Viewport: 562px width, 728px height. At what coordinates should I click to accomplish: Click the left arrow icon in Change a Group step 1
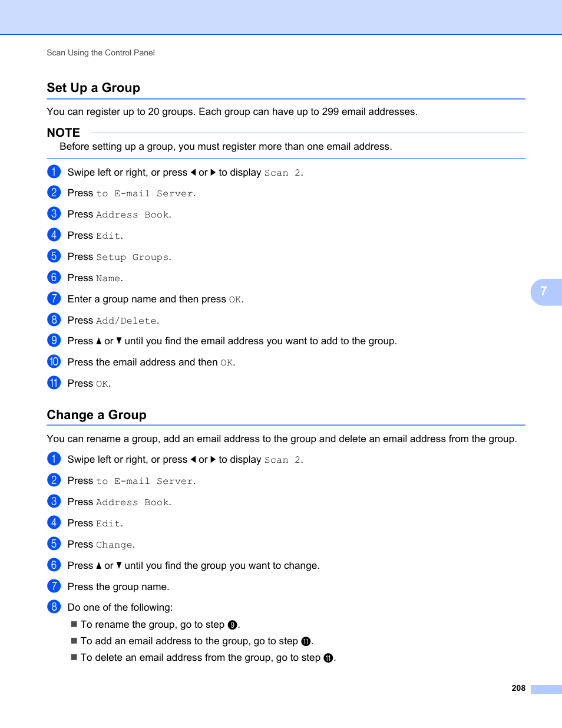click(x=193, y=459)
